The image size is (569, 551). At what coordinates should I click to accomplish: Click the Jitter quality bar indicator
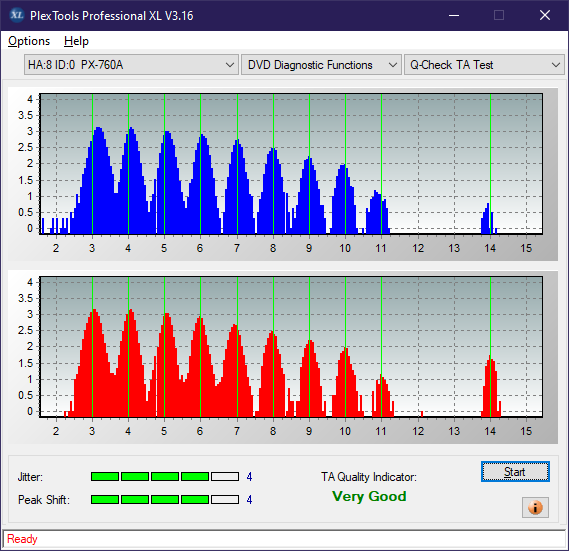click(x=165, y=476)
